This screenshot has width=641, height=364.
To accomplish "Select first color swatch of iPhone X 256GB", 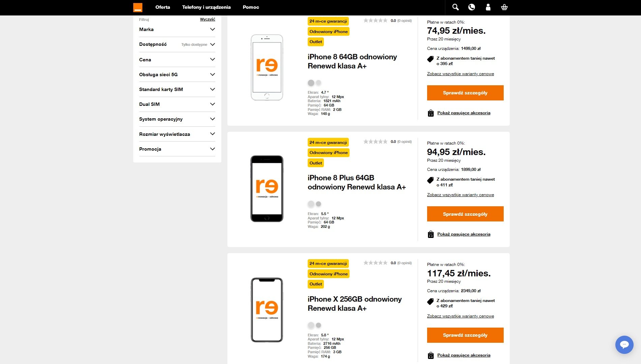I will [311, 325].
